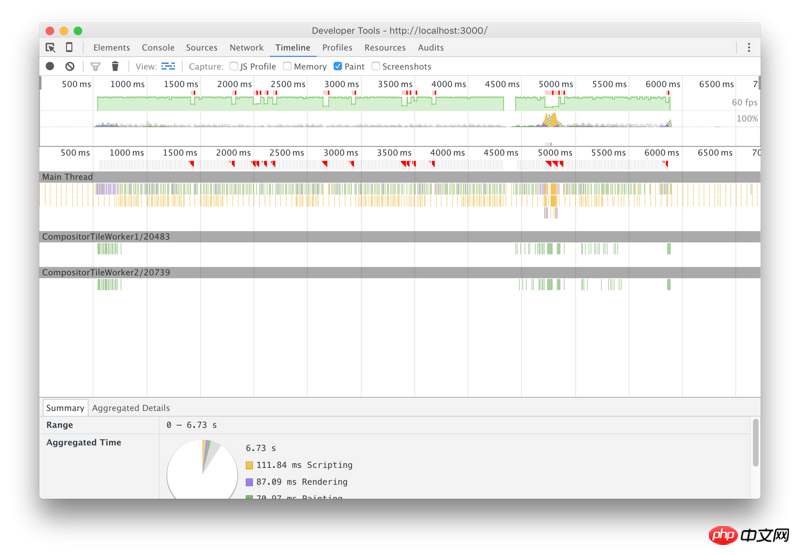This screenshot has width=800, height=555.
Task: Click the inspect element picker icon
Action: [50, 47]
